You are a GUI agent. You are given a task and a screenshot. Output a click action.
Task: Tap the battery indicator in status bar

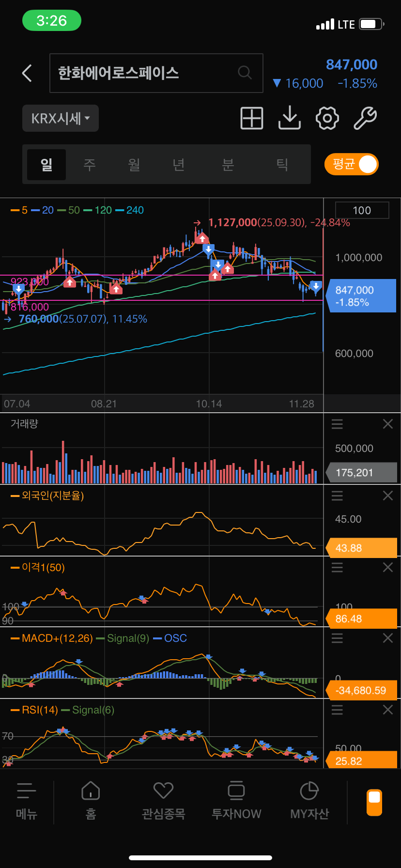[x=372, y=24]
